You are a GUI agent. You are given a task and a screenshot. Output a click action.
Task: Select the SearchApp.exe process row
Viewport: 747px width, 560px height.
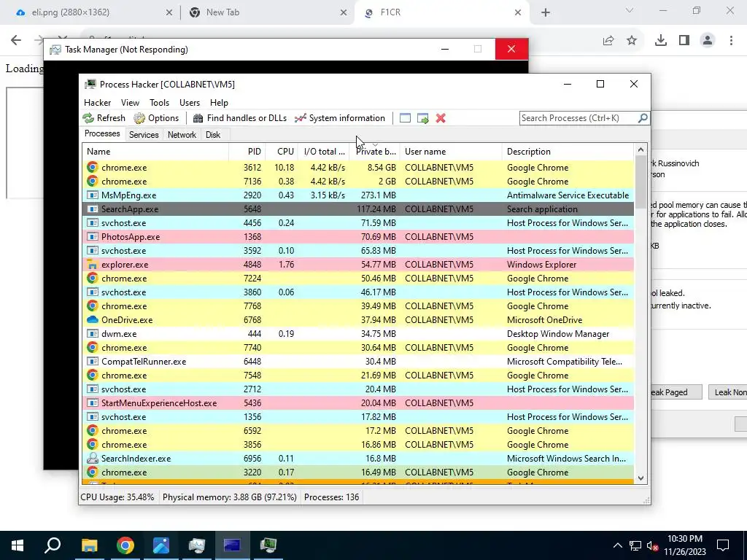(x=357, y=209)
